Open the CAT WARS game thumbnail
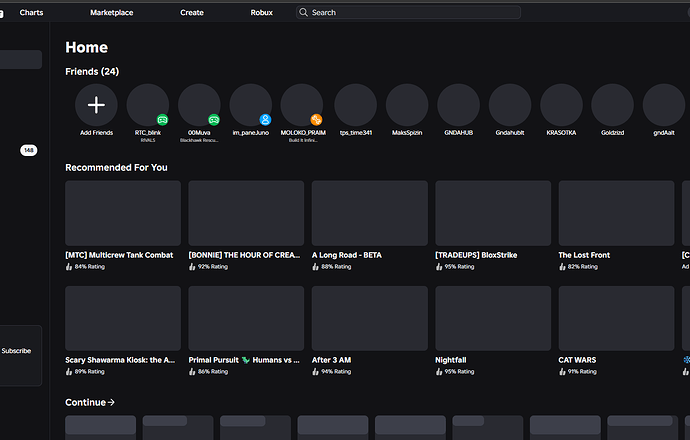Screen dimensions: 690x440 pos(616,318)
